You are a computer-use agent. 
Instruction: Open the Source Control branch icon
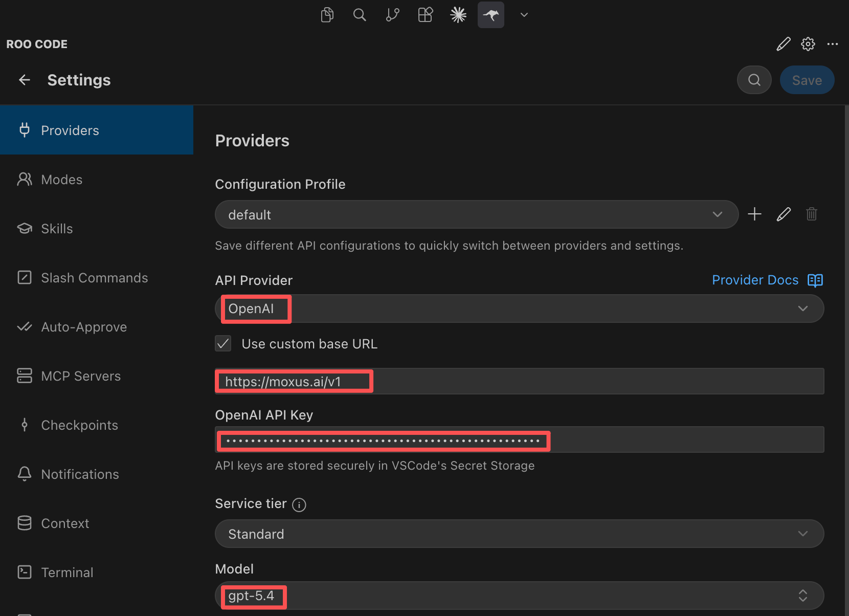(x=393, y=15)
